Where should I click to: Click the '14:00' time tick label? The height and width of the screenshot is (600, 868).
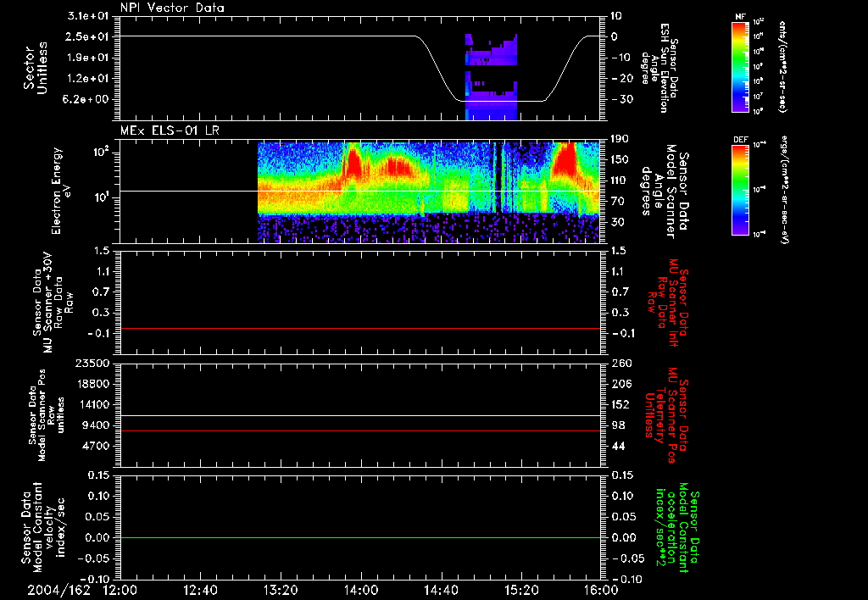[361, 590]
